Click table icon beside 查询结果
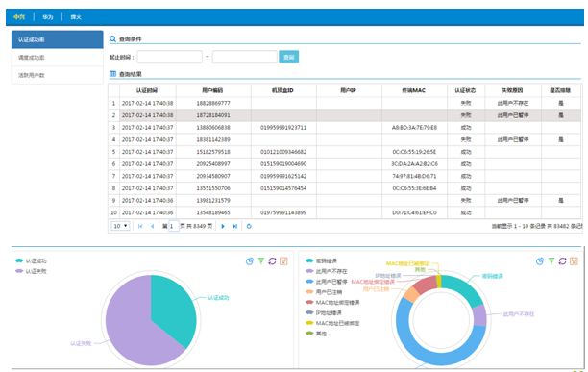 click(x=112, y=74)
